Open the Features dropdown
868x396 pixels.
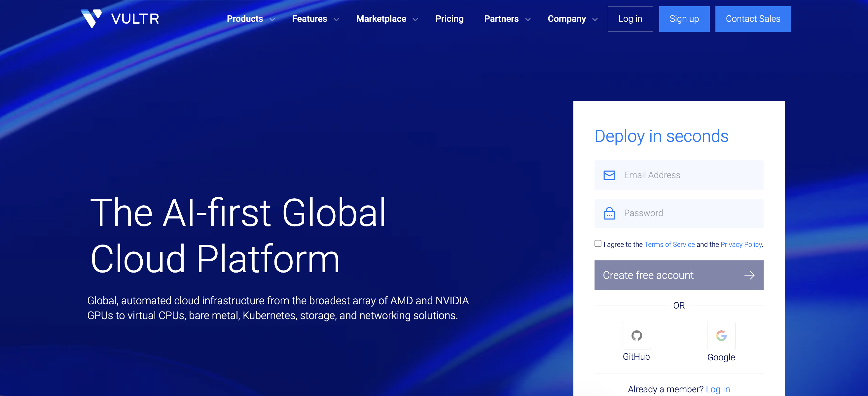pos(309,19)
